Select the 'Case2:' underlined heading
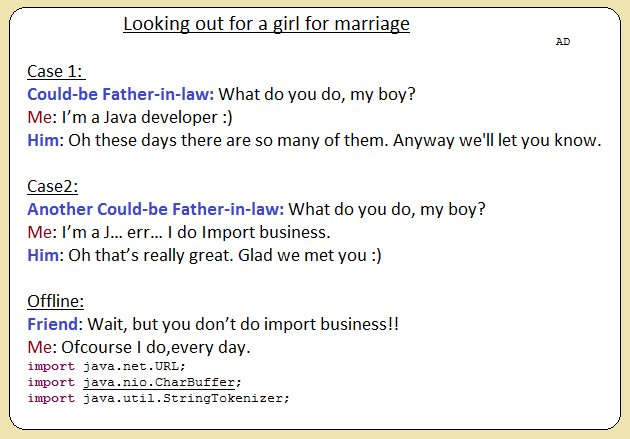Viewport: 630px width, 439px height. pos(53,186)
